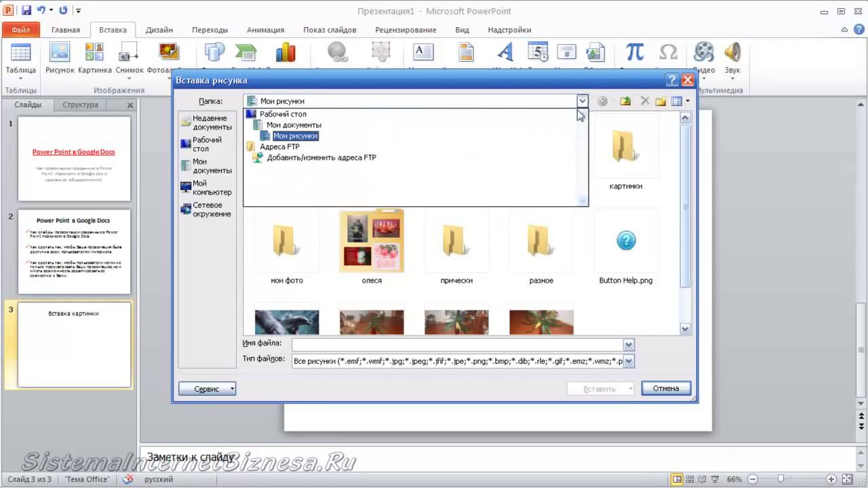Open symbols with the omega icon
Viewport: 868px width, 488px height.
pos(668,52)
